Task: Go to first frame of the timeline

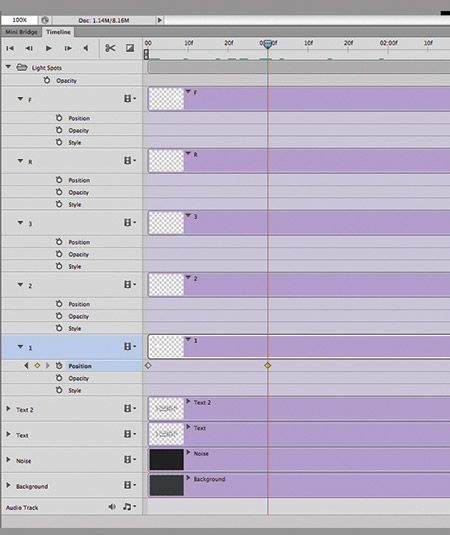Action: click(x=10, y=48)
